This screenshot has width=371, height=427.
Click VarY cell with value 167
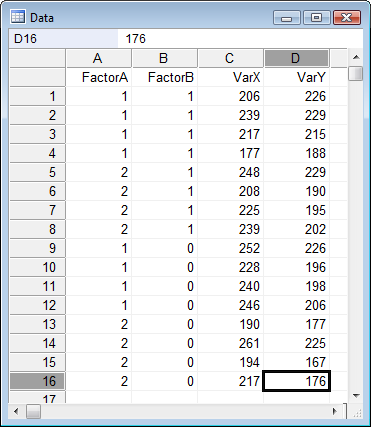coord(297,362)
